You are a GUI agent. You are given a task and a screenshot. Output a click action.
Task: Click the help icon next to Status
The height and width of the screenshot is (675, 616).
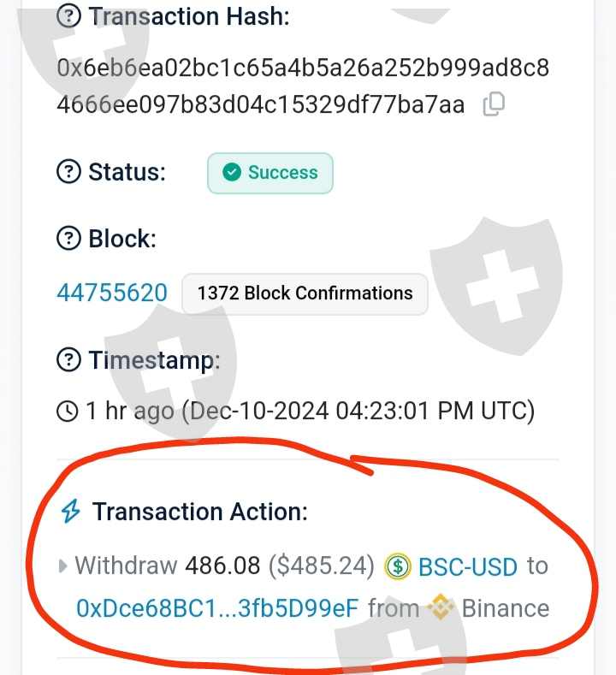click(68, 172)
